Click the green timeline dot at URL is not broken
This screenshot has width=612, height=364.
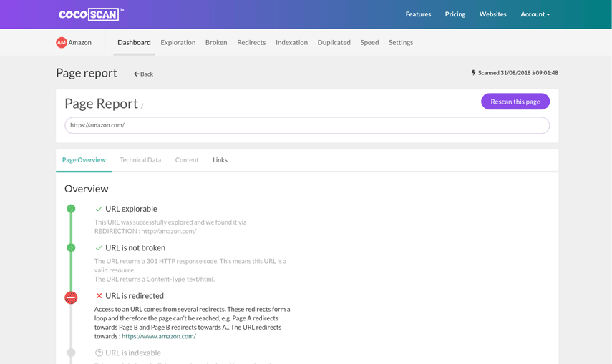point(71,247)
